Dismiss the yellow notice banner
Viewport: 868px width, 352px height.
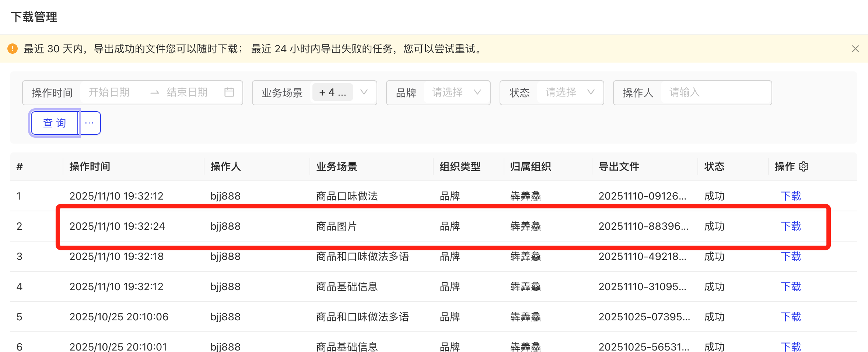tap(855, 49)
